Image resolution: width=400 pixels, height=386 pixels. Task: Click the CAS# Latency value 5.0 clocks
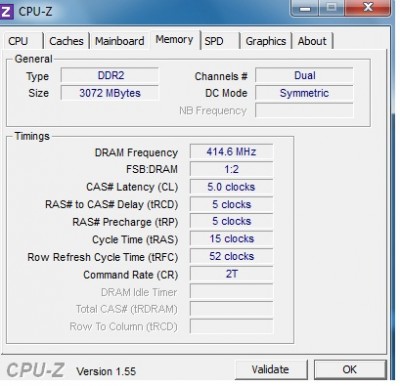[x=231, y=187]
